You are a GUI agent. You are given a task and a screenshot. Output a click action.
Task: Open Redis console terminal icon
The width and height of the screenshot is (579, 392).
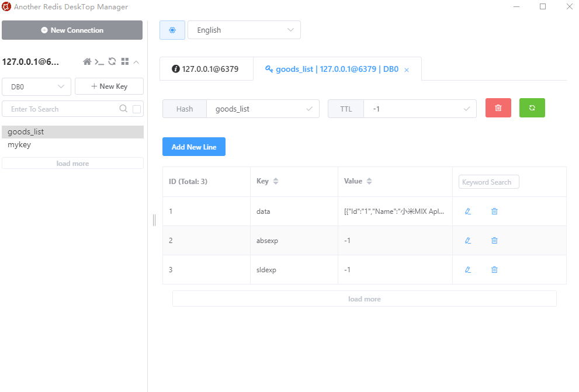[99, 62]
